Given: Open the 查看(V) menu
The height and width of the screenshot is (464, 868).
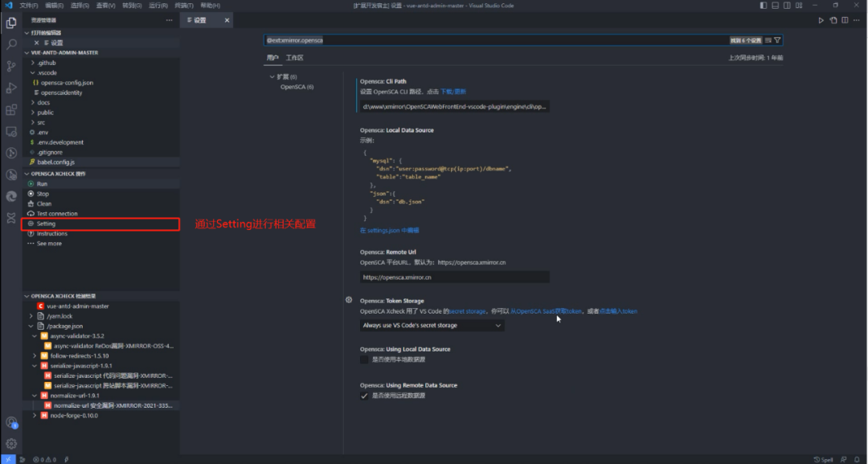Looking at the screenshot, I should [x=105, y=6].
